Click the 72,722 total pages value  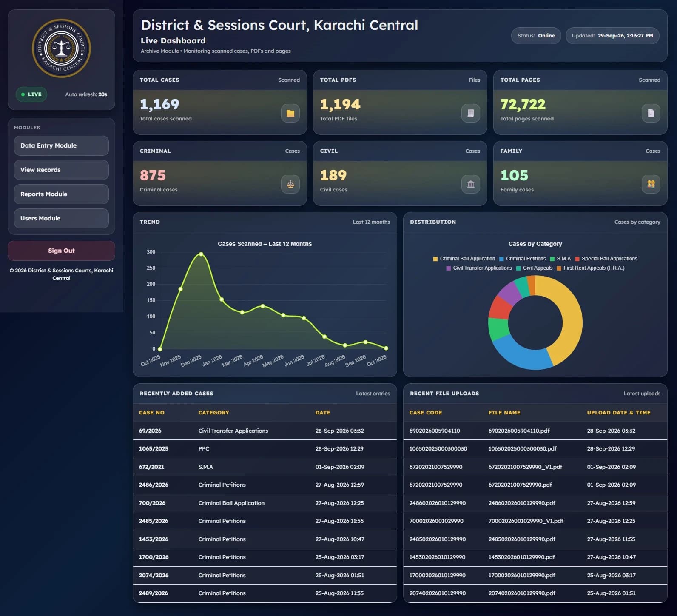523,104
